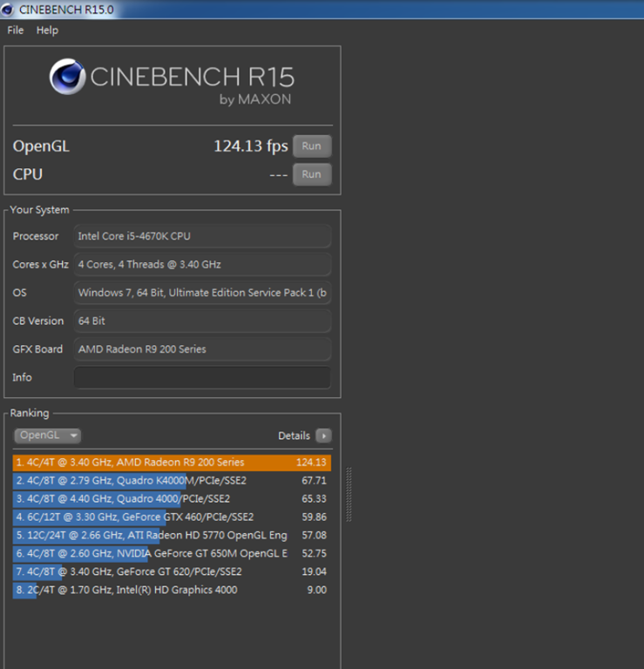
Task: Click the 9.00 score value
Action: (317, 590)
